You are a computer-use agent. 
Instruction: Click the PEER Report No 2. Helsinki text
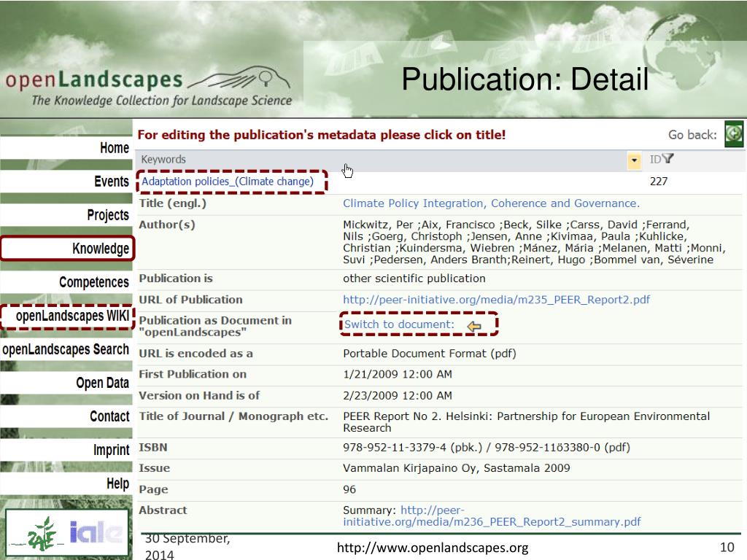tap(527, 422)
